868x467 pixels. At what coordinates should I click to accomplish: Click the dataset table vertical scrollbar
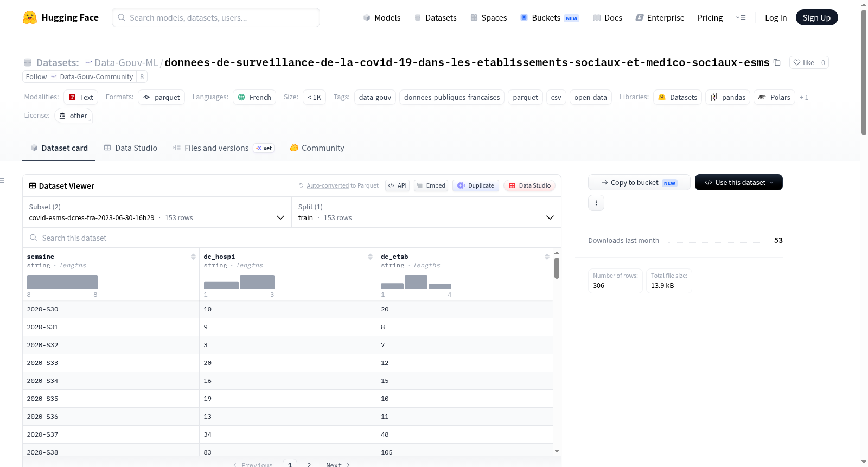[557, 268]
